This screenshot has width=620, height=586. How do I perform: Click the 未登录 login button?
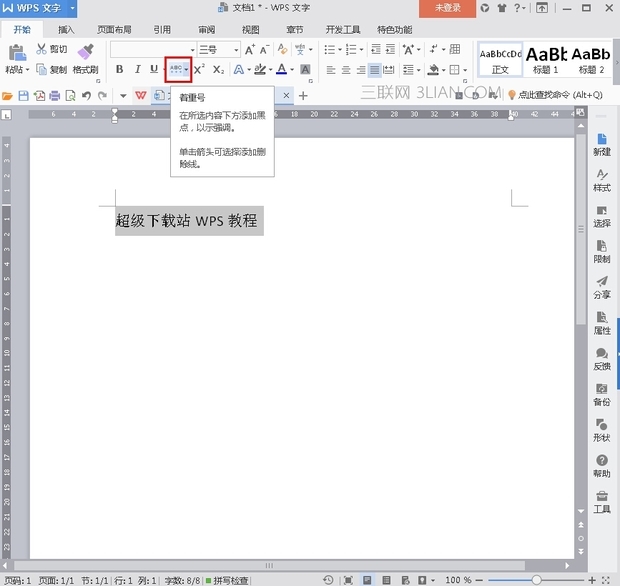click(448, 8)
